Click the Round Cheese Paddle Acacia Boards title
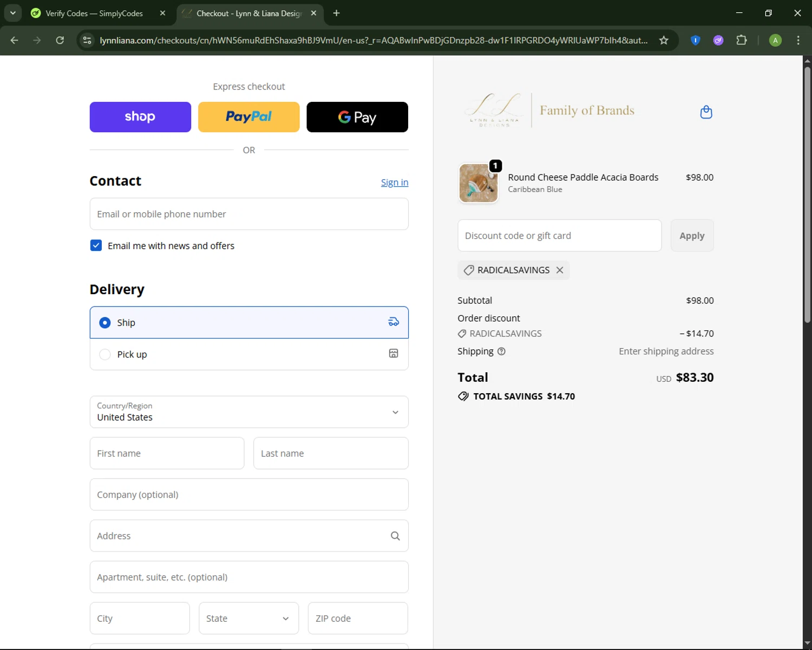Screen dimensions: 812x650 pyautogui.click(x=583, y=177)
